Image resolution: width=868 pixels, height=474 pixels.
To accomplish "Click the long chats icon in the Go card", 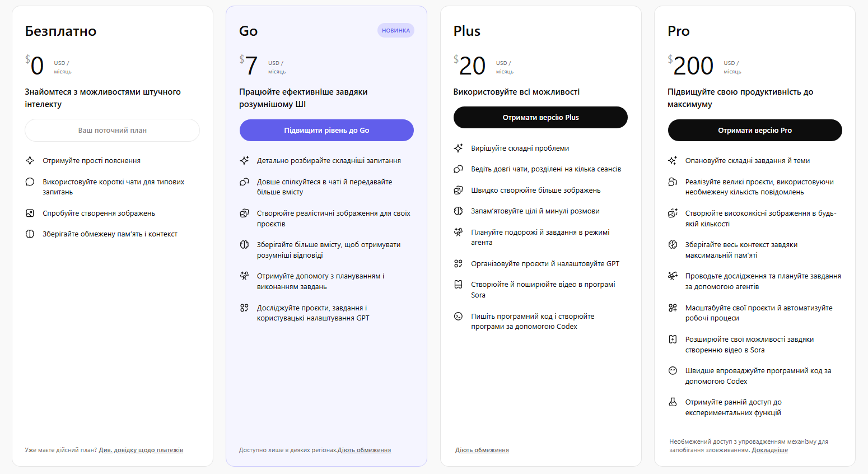I will (x=244, y=182).
